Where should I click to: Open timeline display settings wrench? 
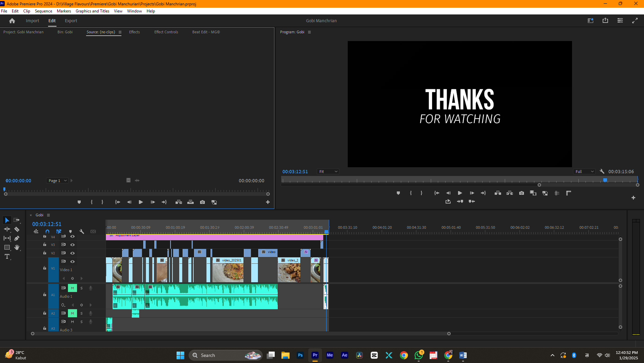82,231
